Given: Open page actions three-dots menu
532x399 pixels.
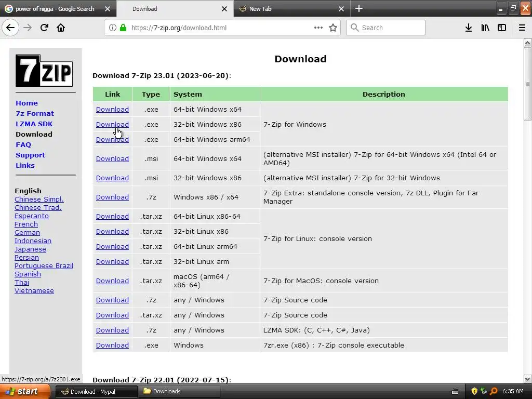Looking at the screenshot, I should click(318, 28).
